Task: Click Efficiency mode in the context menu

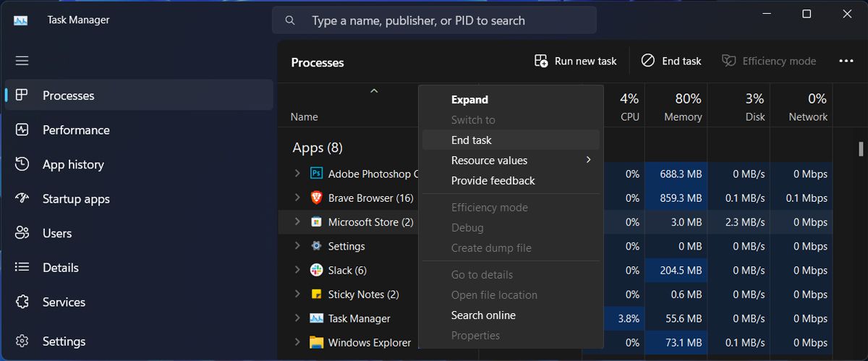Action: click(511, 208)
